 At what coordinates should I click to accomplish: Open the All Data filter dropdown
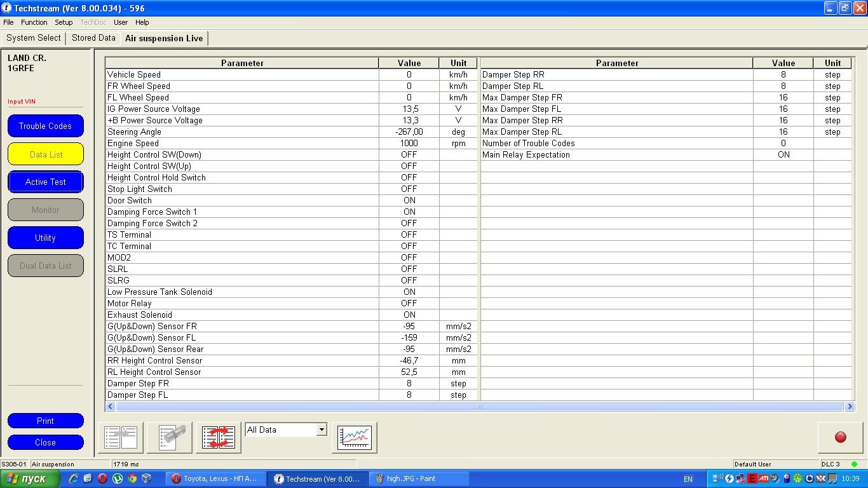321,430
